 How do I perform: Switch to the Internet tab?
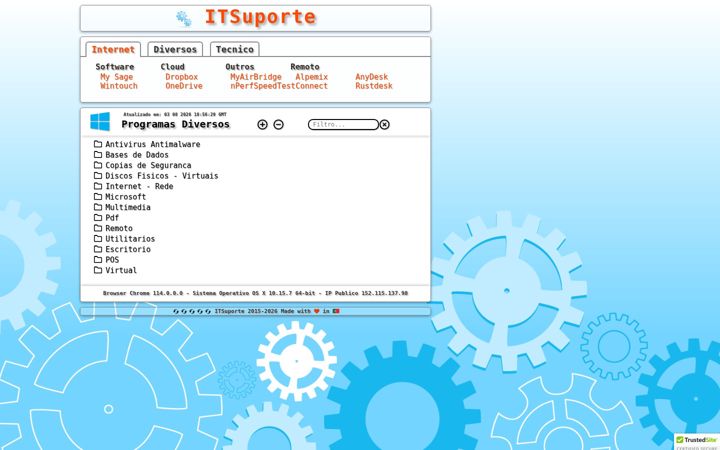pyautogui.click(x=113, y=49)
